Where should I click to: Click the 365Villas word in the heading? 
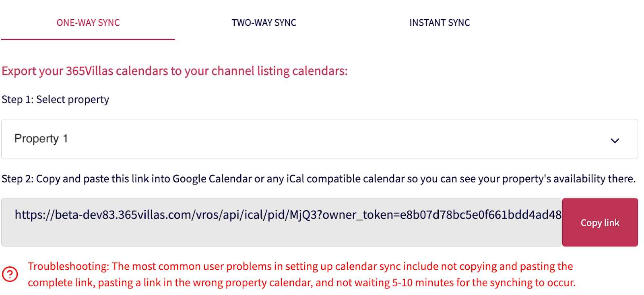89,71
